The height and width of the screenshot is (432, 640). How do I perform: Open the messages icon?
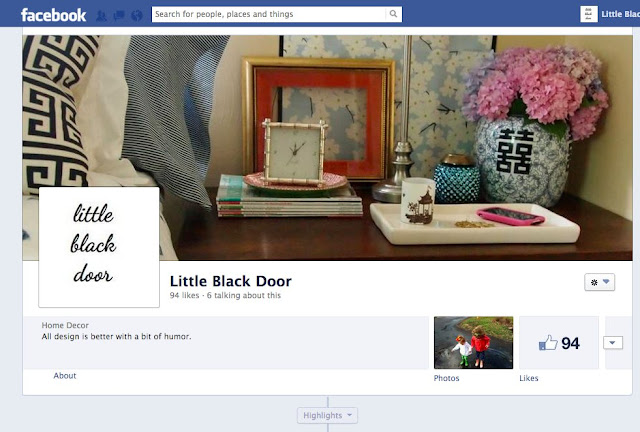tap(119, 16)
